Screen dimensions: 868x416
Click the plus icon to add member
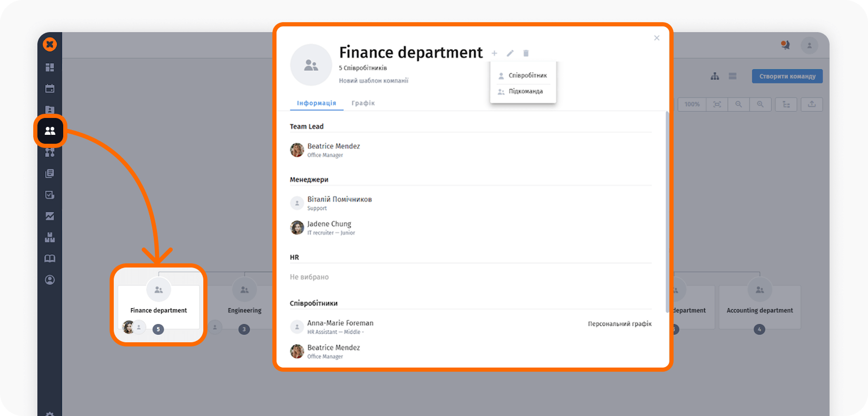point(494,53)
